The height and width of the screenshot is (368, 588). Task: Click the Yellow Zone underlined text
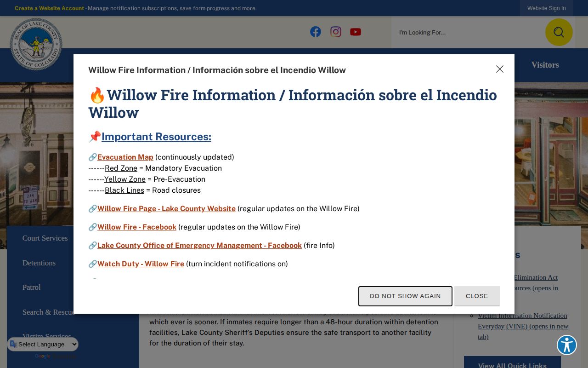point(125,179)
